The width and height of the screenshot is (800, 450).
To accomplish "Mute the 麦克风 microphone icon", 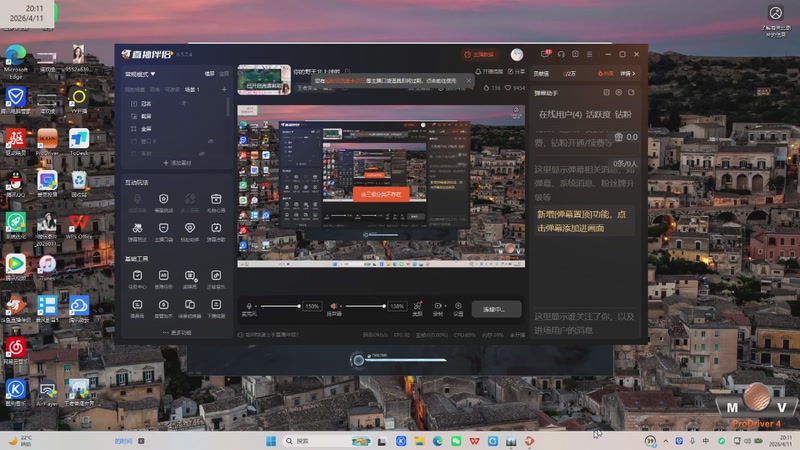I will [x=249, y=306].
